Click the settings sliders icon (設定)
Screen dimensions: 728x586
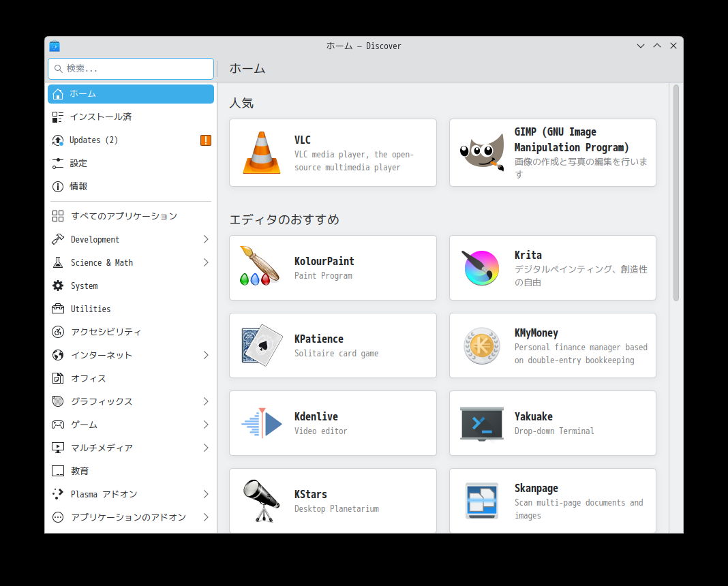click(x=57, y=164)
